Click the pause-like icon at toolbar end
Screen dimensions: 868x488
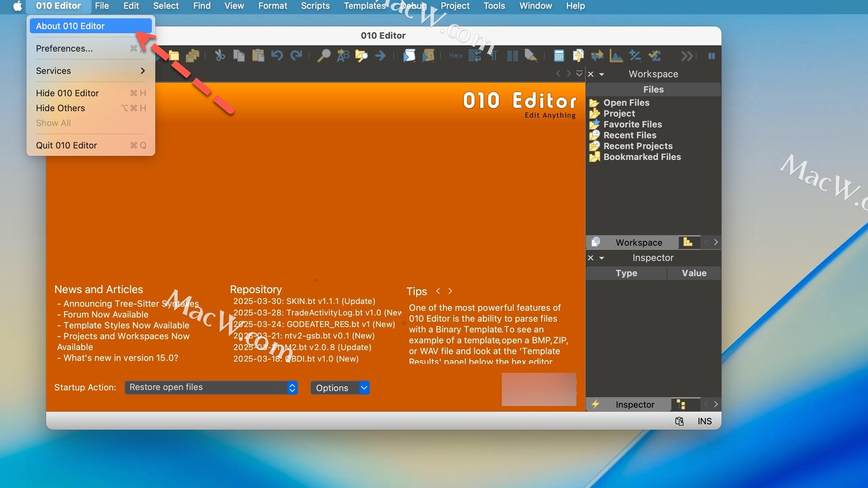point(712,56)
